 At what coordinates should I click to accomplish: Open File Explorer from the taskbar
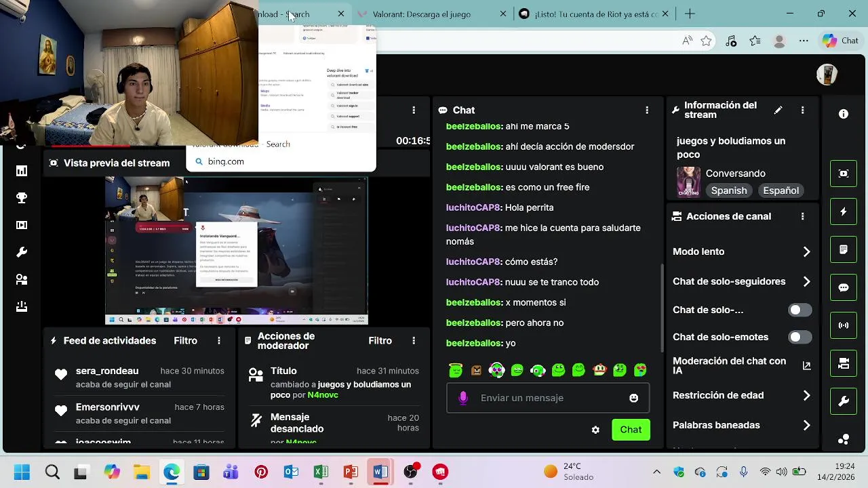[142, 472]
